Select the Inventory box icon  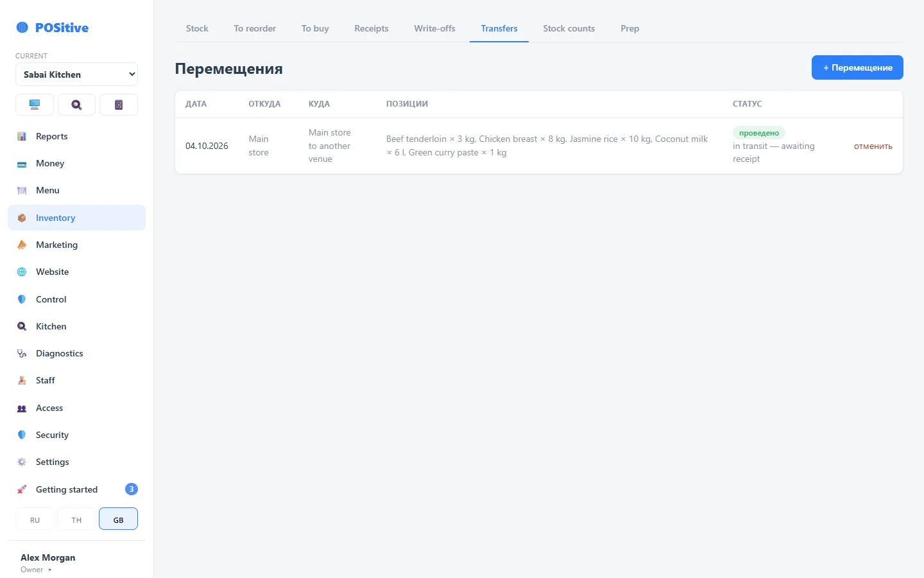click(x=22, y=218)
